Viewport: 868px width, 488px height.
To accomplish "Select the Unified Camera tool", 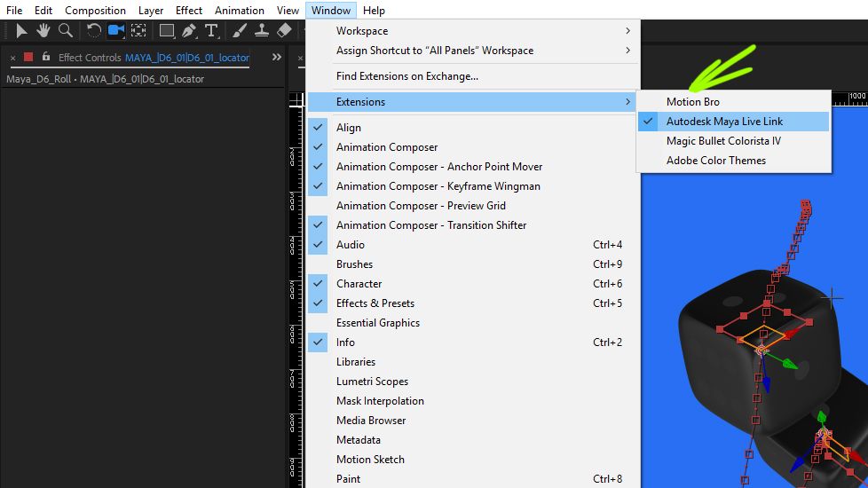I will [115, 31].
